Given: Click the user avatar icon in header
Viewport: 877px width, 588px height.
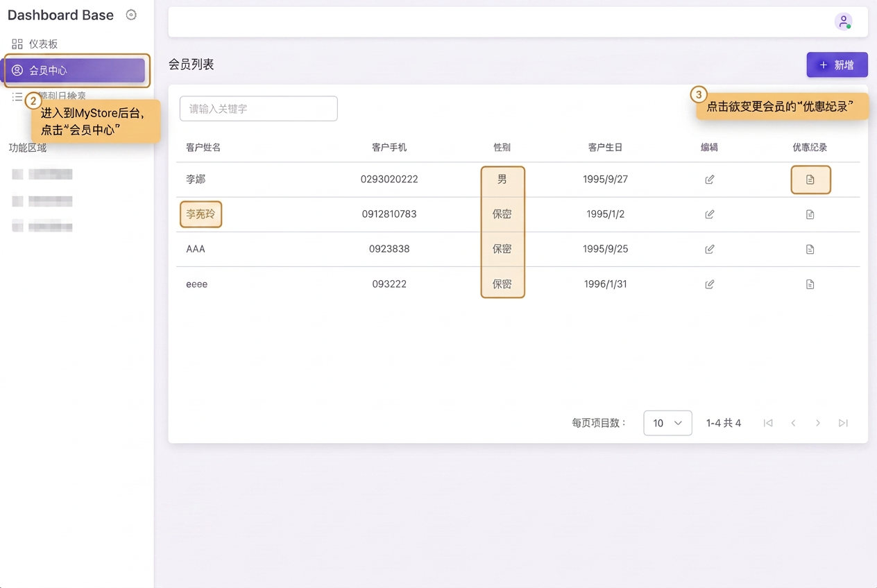Looking at the screenshot, I should tap(843, 21).
